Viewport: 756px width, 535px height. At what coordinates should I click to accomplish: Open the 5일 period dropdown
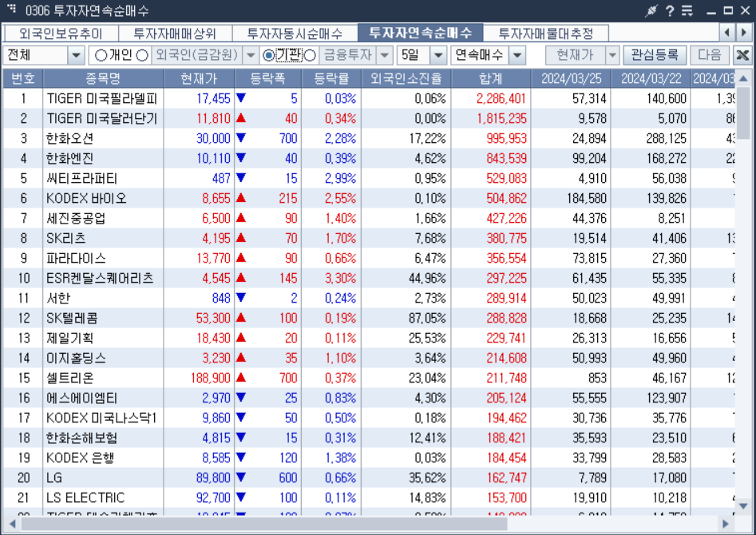point(437,55)
